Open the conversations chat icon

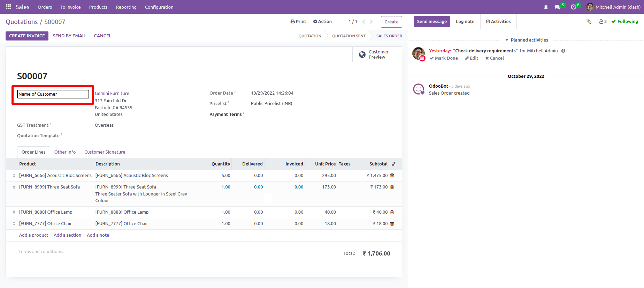(558, 7)
